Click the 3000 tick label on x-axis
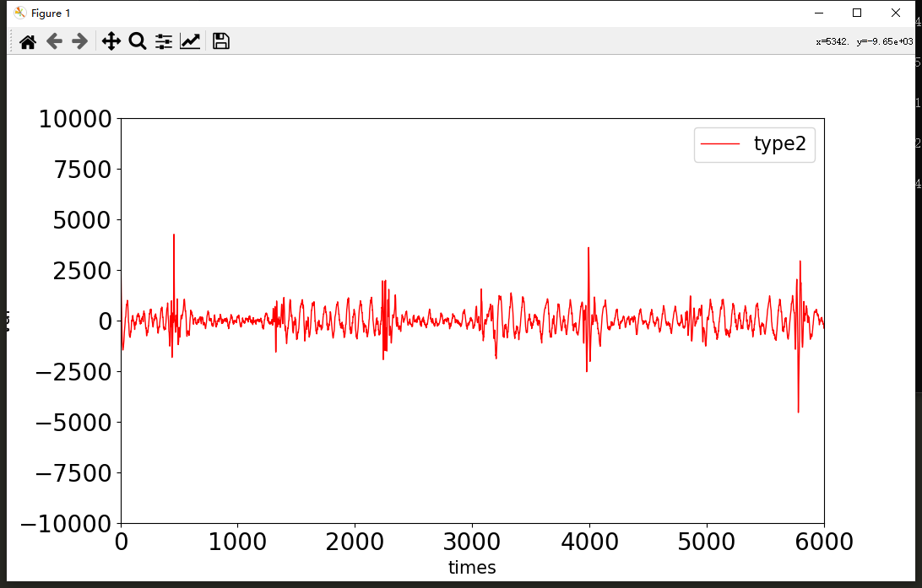This screenshot has height=588, width=922. pos(472,542)
